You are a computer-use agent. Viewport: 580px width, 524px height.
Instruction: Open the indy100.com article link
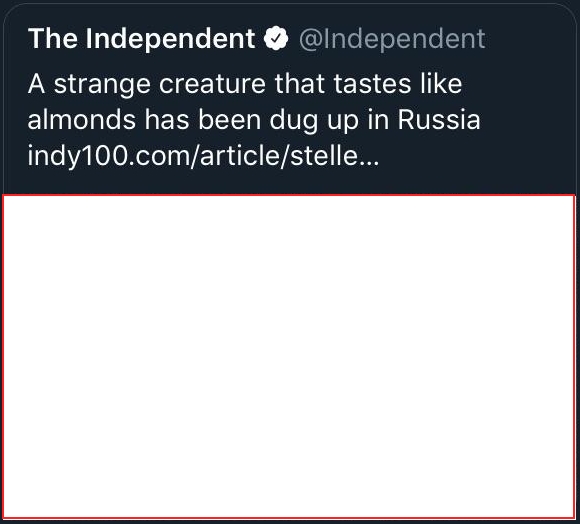203,155
